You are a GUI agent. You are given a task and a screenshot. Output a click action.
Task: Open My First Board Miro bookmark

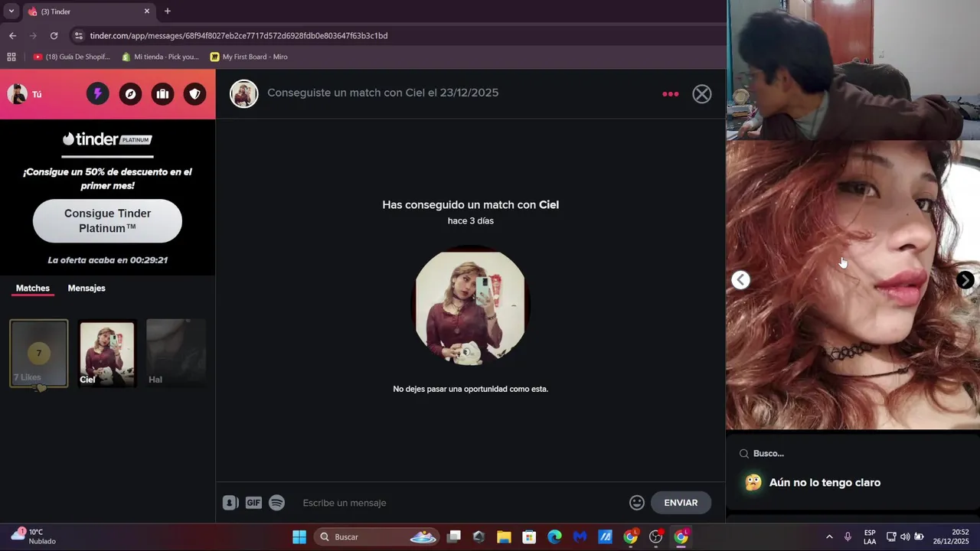click(x=249, y=57)
